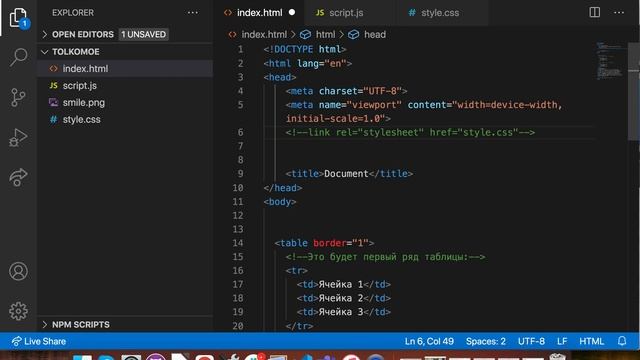Click line number 14 in gutter

point(238,243)
